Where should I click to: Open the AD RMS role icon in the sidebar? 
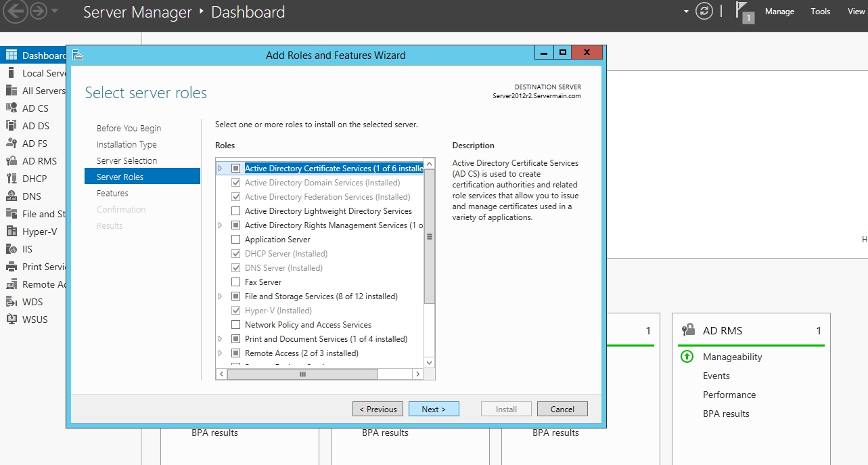[x=12, y=161]
